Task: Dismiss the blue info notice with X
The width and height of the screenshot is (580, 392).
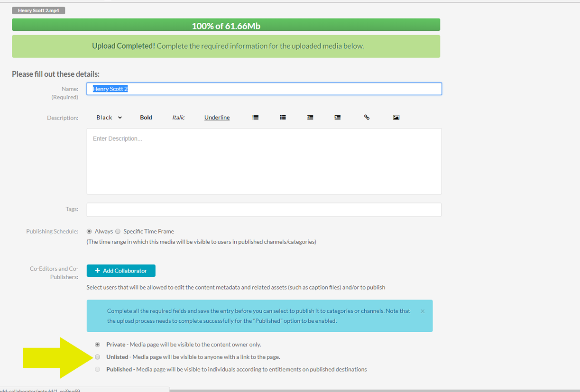Action: (x=423, y=311)
